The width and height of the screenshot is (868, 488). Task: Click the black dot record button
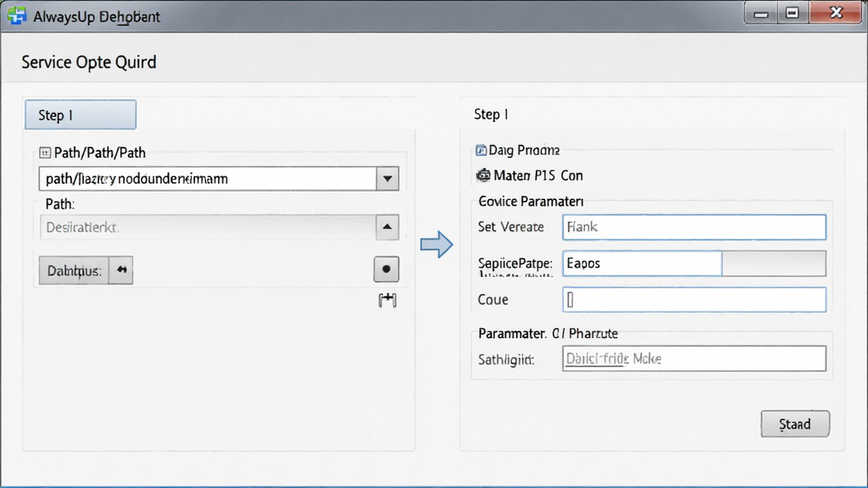(x=387, y=269)
